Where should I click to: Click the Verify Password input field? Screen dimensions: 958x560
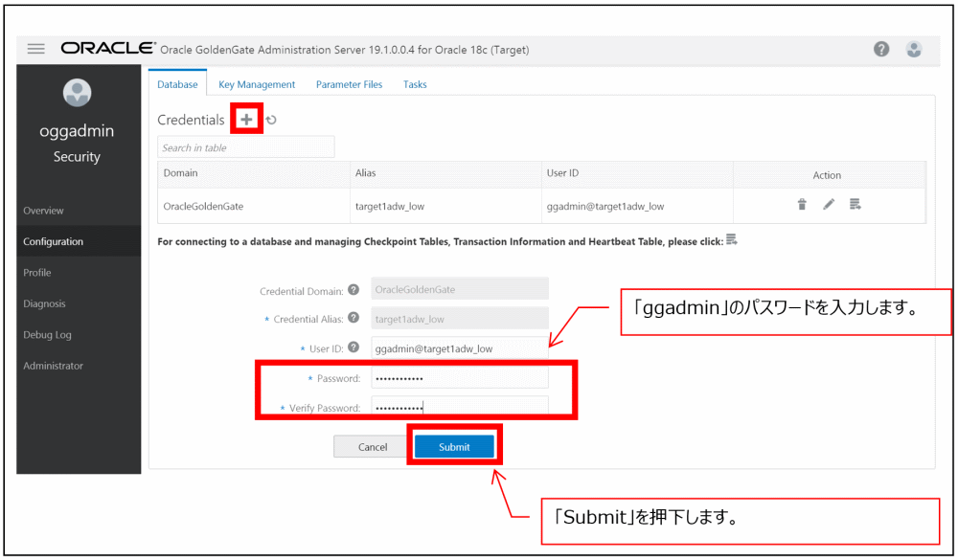point(460,407)
